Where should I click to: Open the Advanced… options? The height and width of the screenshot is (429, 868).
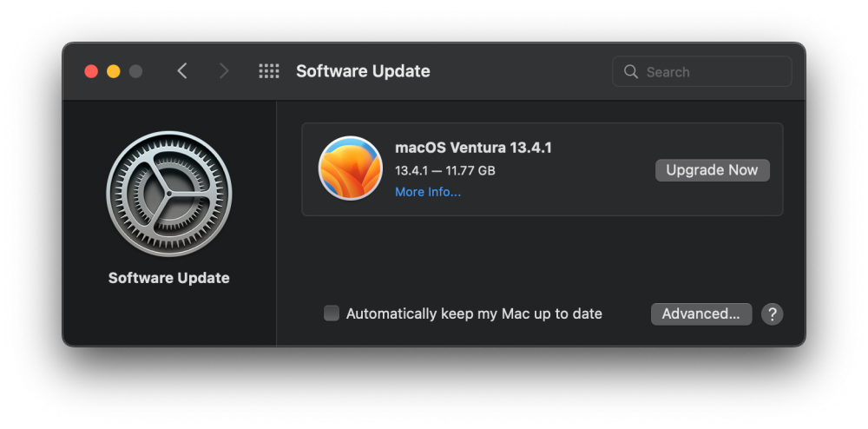pos(701,313)
